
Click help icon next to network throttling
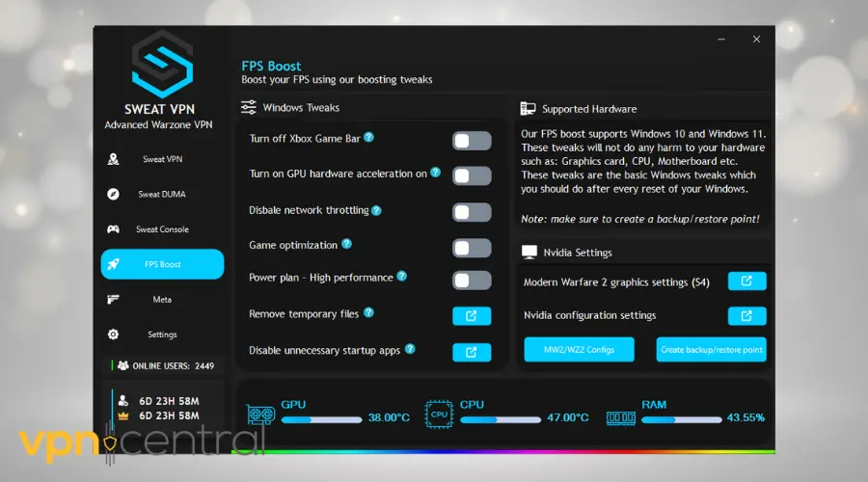click(376, 210)
